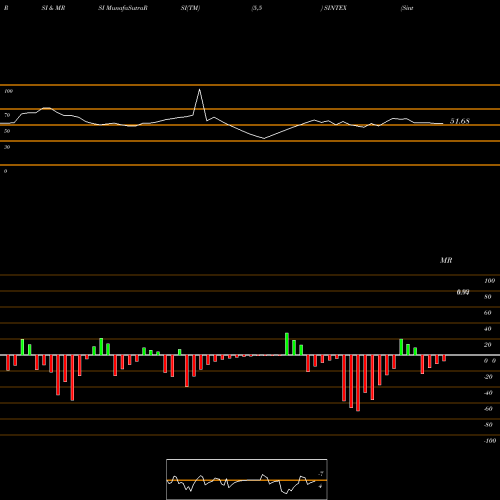Image resolution: width=500 pixels, height=500 pixels.
Task: Click the MR indicator label
Action: (x=446, y=260)
